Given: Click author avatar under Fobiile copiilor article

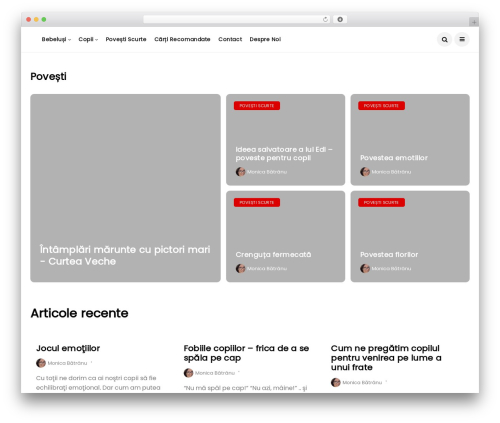Looking at the screenshot, I should (x=188, y=373).
